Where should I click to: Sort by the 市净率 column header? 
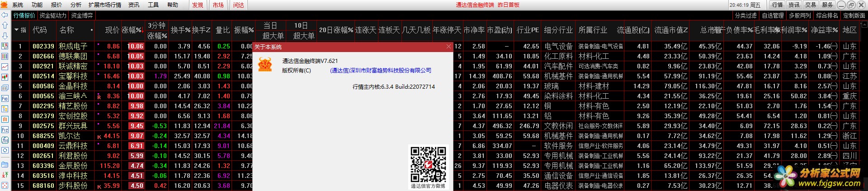474,30
